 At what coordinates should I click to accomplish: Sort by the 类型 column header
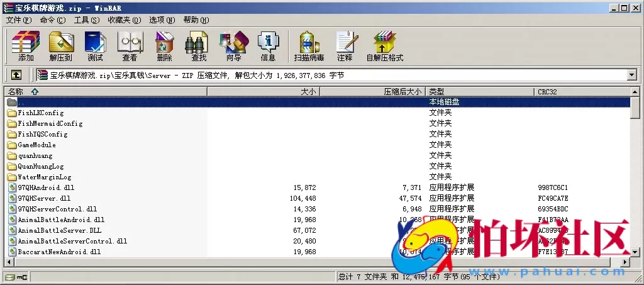pyautogui.click(x=480, y=92)
